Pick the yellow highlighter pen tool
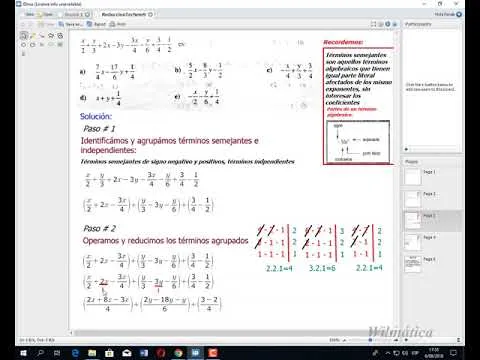480x360 pixels. click(x=33, y=35)
